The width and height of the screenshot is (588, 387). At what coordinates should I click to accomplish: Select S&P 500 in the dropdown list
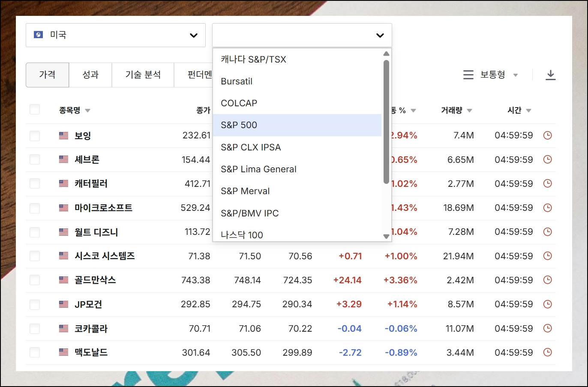pyautogui.click(x=297, y=125)
